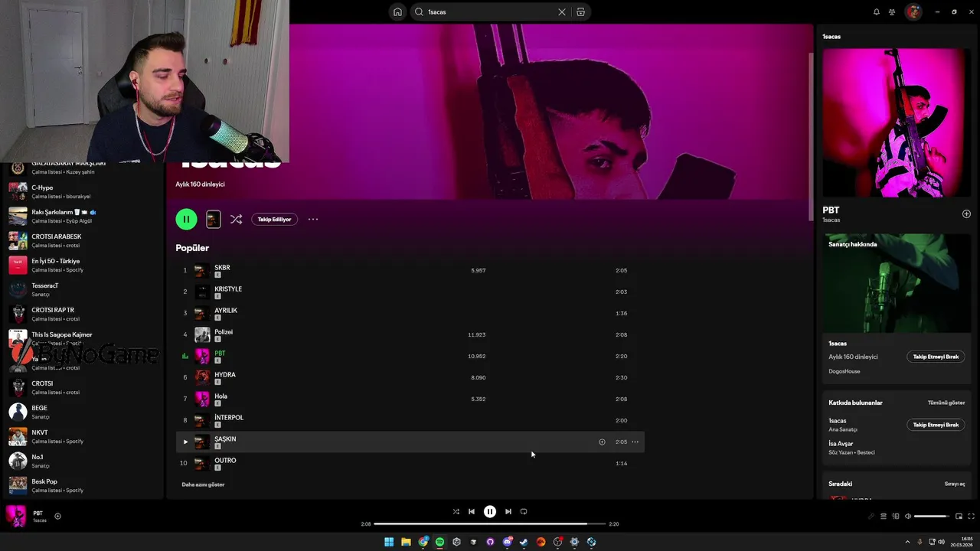Open 1sacas artist link under PBT title
This screenshot has width=980, height=551.
(x=831, y=220)
